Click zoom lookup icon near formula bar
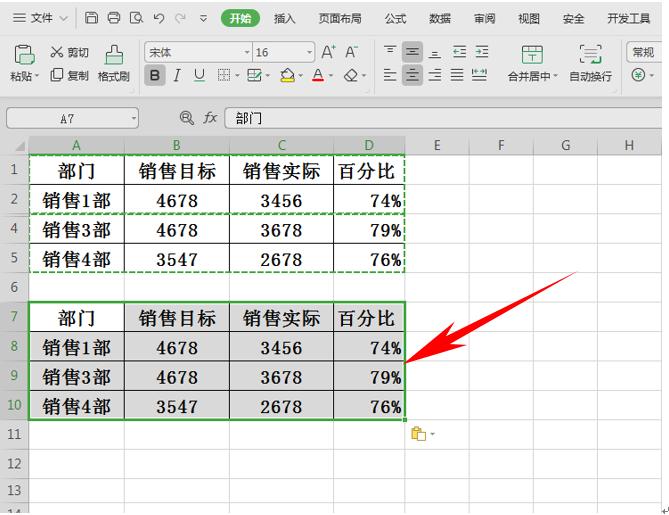This screenshot has width=669, height=515. coord(187,118)
